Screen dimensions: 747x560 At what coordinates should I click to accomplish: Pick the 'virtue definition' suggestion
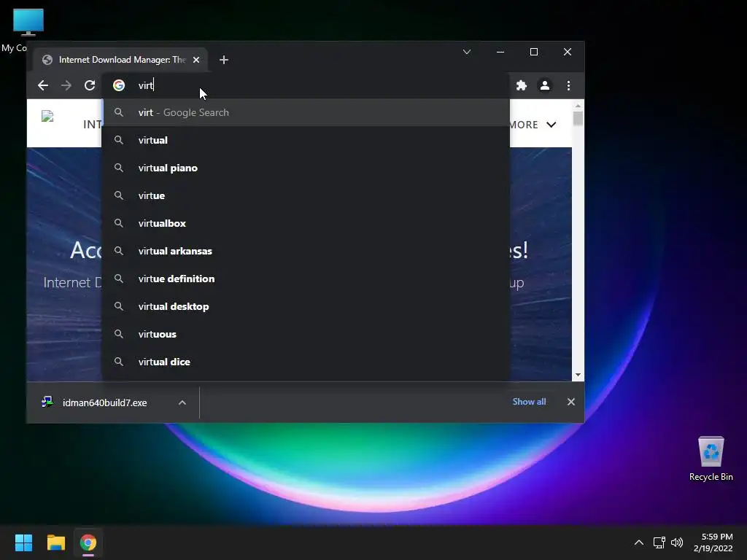(306, 279)
